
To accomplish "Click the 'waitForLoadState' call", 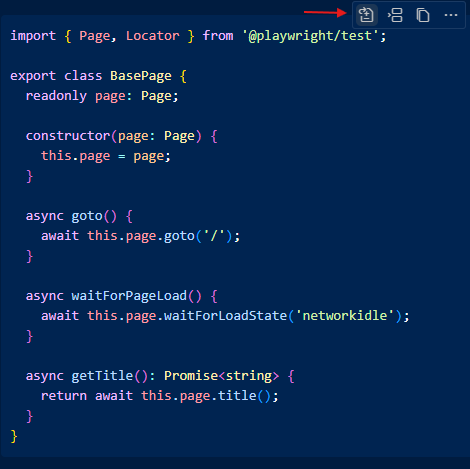I will [x=225, y=316].
